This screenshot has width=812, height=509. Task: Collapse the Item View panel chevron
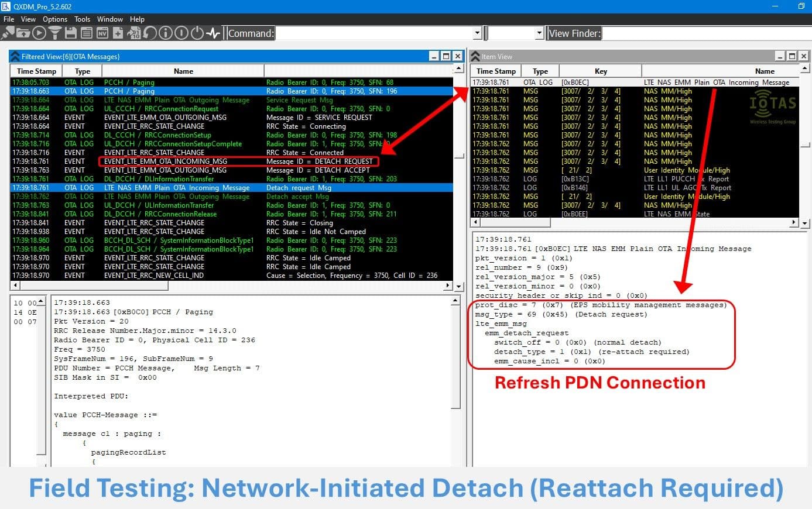coord(475,56)
